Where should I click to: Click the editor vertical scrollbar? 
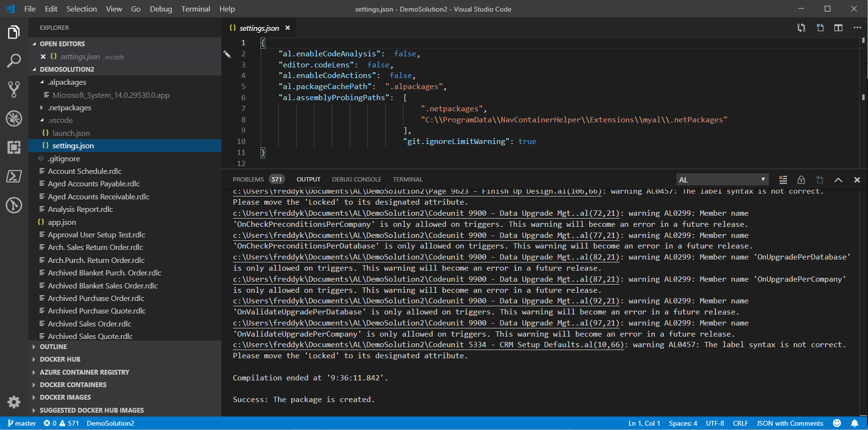863,103
